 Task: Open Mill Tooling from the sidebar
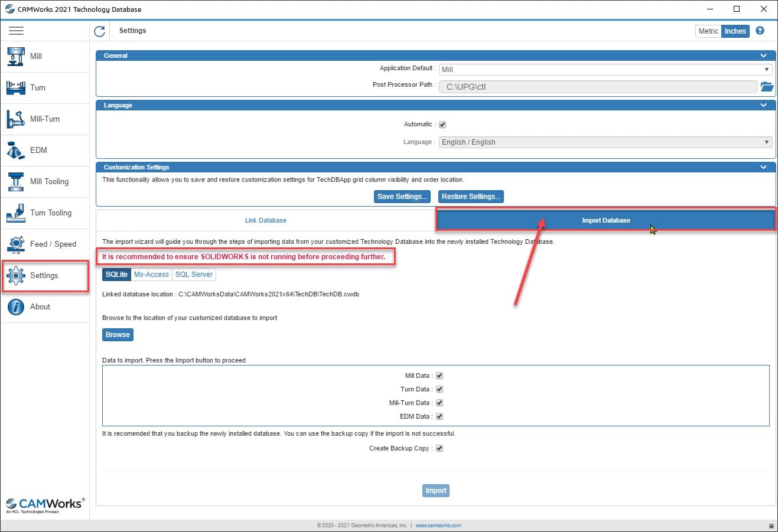click(x=45, y=181)
